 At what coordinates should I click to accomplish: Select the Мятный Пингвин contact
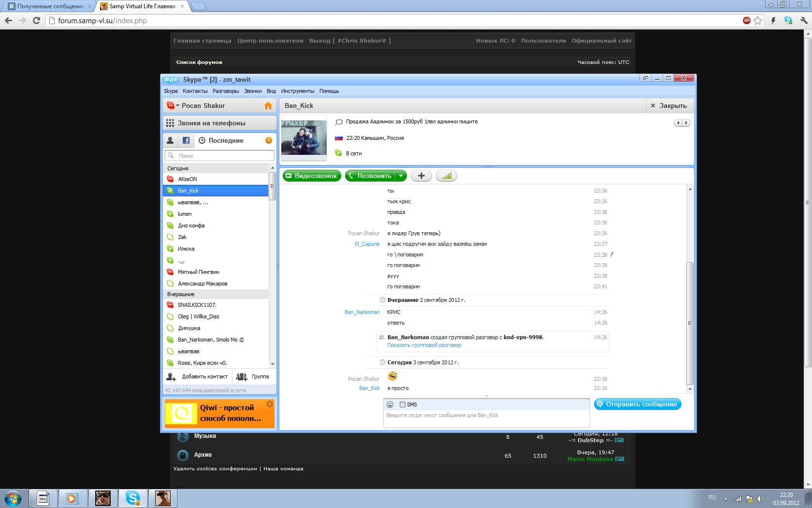216,272
